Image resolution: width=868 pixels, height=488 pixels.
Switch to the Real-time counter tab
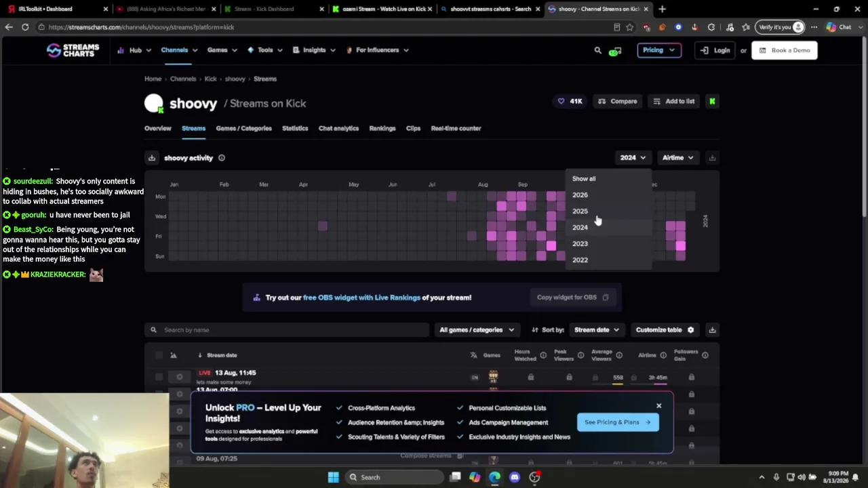[x=456, y=128]
